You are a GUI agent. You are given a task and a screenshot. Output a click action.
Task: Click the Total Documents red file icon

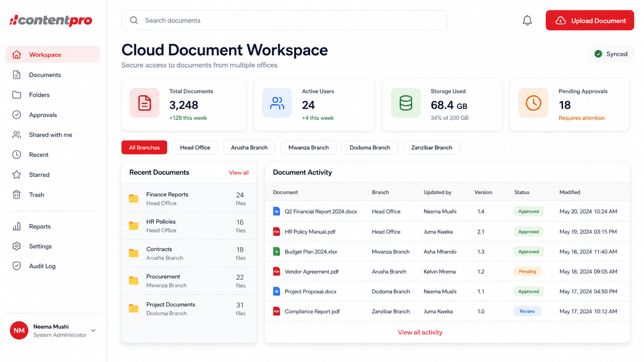(x=144, y=103)
